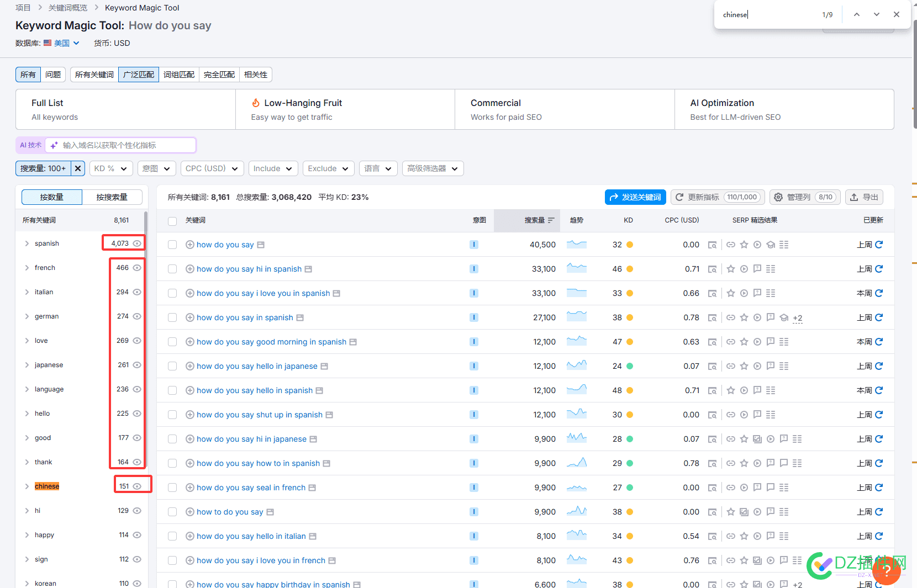Screen dimensions: 917x588
Task: Click the 导出 export button
Action: pos(864,197)
